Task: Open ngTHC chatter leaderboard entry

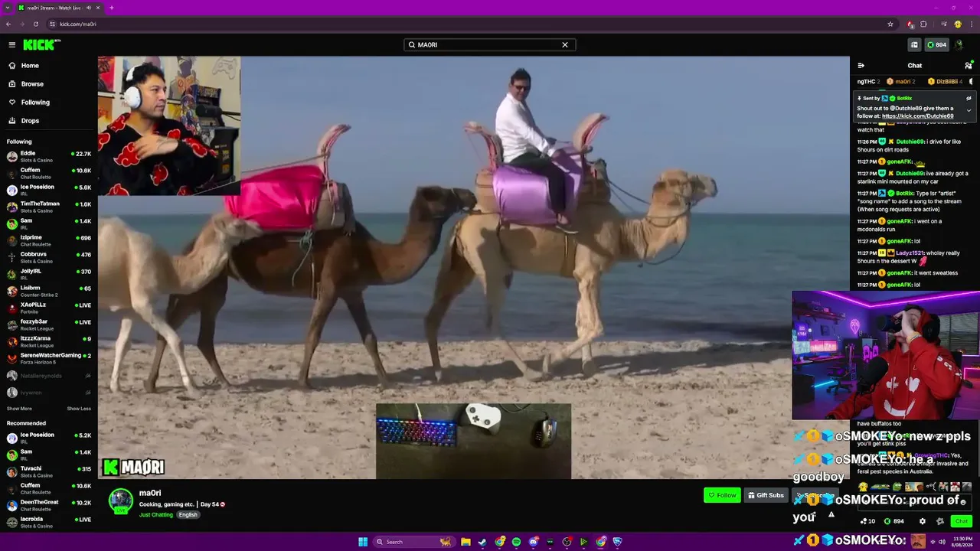Action: tap(868, 82)
